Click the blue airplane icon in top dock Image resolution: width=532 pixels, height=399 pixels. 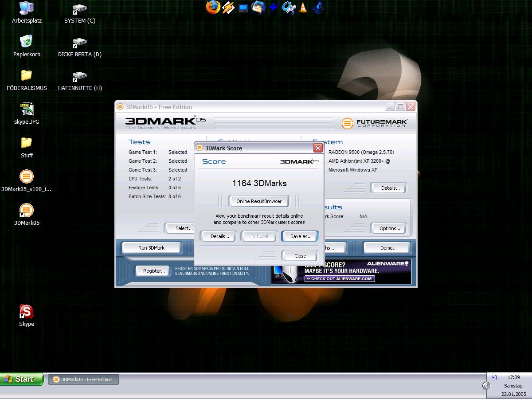(x=274, y=8)
